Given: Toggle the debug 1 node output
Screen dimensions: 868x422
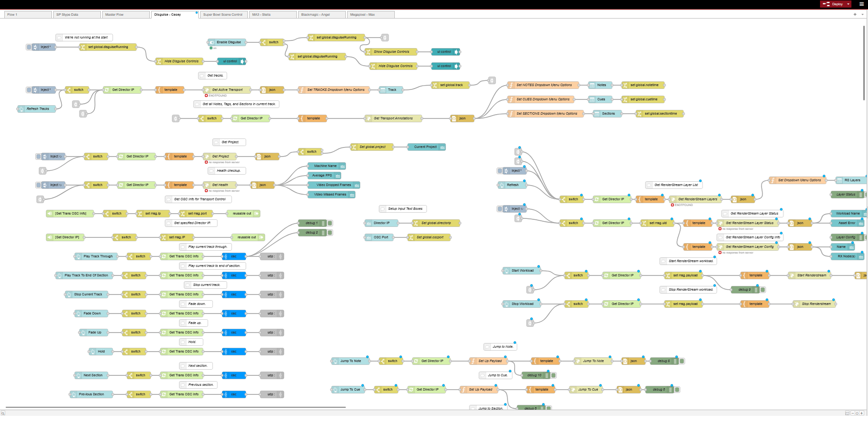Looking at the screenshot, I should click(x=330, y=223).
